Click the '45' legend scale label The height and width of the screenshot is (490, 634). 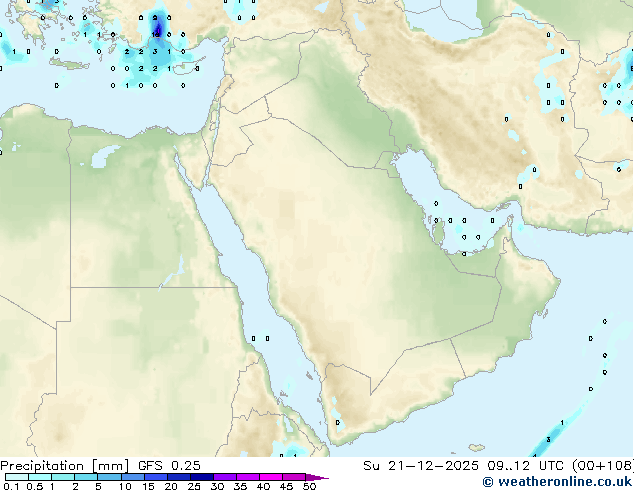coord(286,486)
